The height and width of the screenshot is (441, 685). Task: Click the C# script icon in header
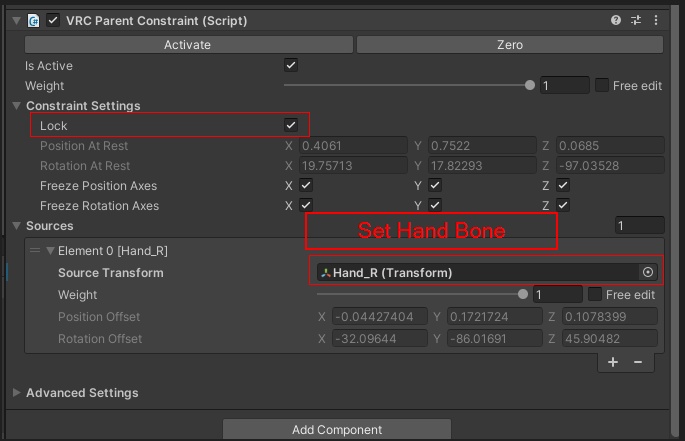click(34, 21)
